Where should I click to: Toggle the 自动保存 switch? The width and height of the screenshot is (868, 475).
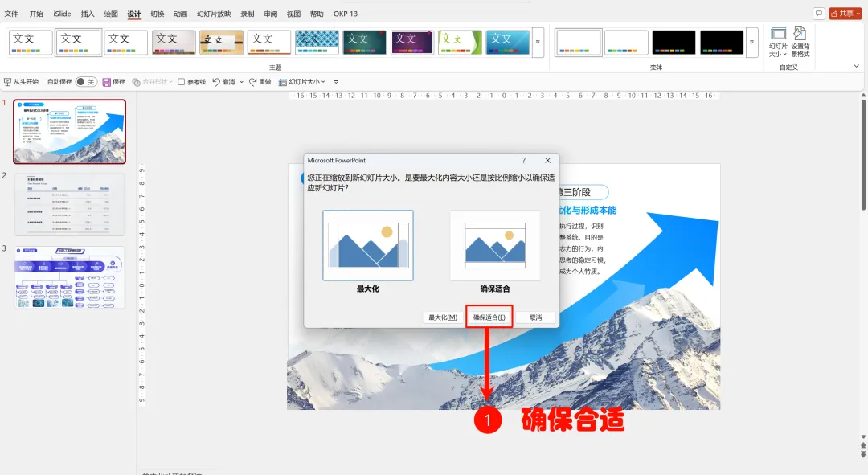[x=86, y=82]
